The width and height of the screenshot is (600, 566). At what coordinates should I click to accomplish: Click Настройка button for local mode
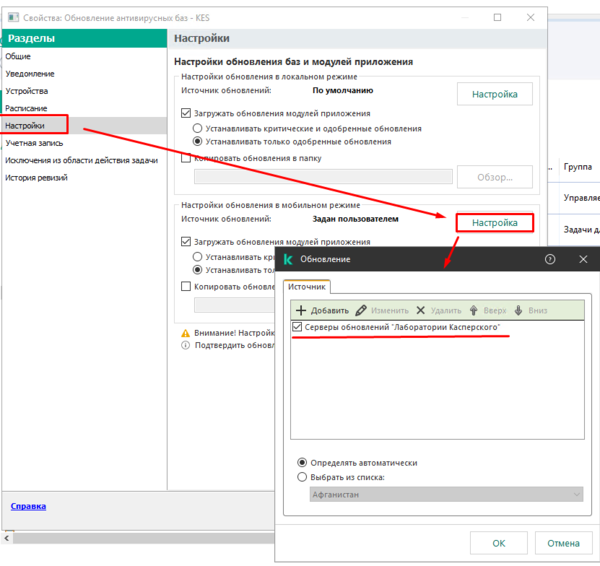click(494, 94)
